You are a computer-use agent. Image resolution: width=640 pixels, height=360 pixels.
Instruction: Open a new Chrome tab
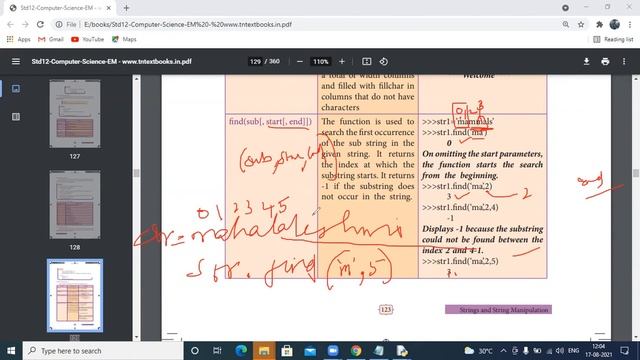click(x=126, y=8)
